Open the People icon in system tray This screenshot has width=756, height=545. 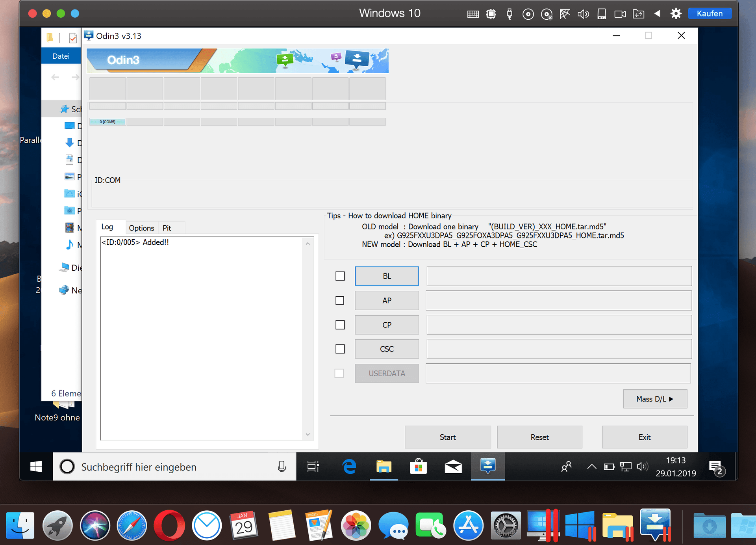click(567, 467)
